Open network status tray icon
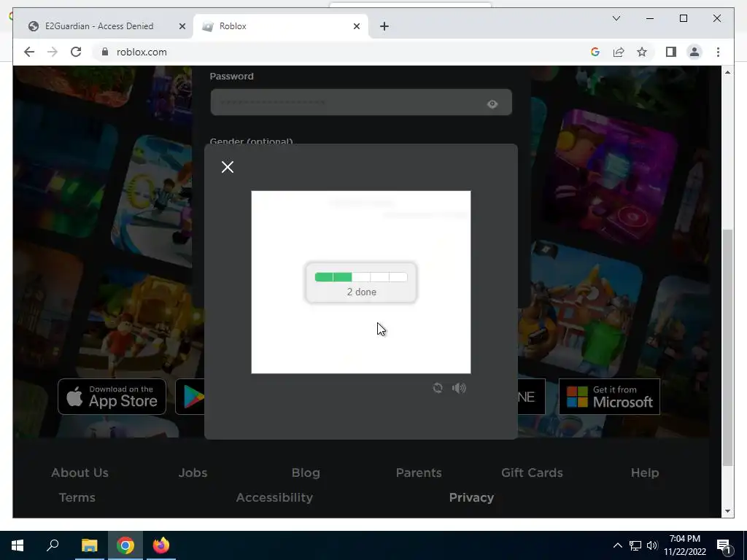The height and width of the screenshot is (560, 747). 635,545
